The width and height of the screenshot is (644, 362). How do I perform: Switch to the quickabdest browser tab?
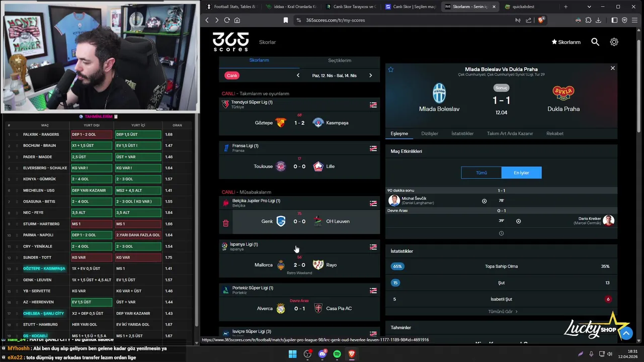coord(529,7)
